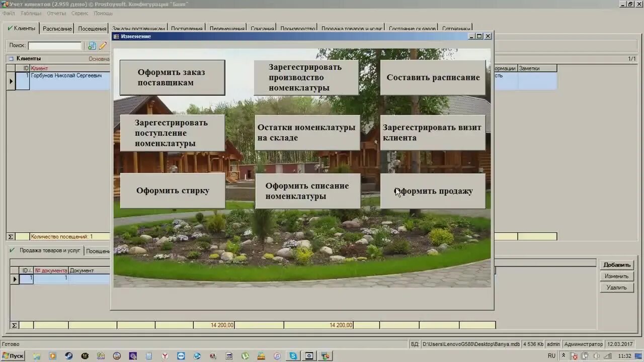Click 'Оформить списание номенклатуры' button
Screen dimensions: 644x362
click(307, 191)
